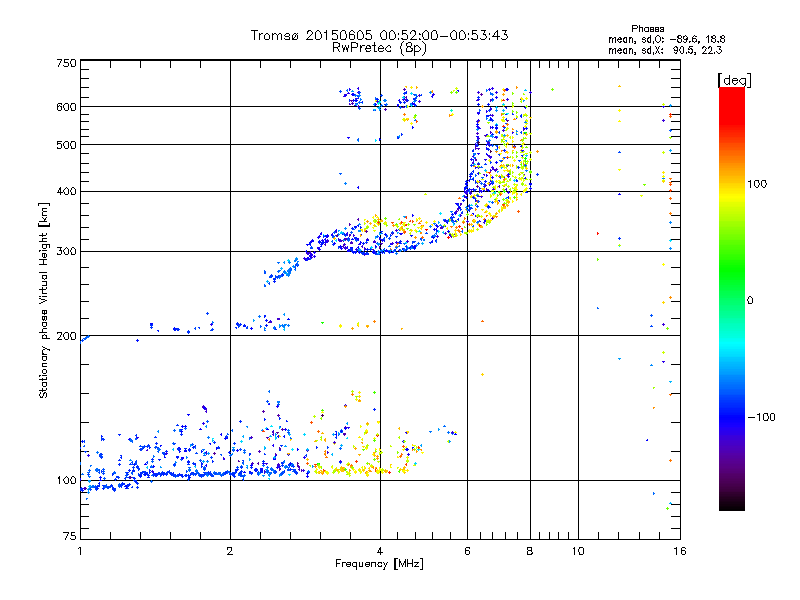Click the y-axis '400' tick label

[66, 191]
